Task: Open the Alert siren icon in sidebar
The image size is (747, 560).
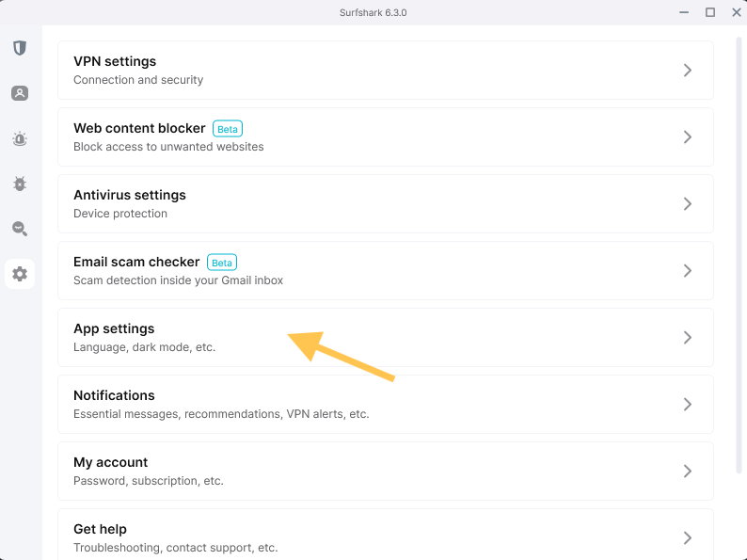Action: click(x=20, y=138)
